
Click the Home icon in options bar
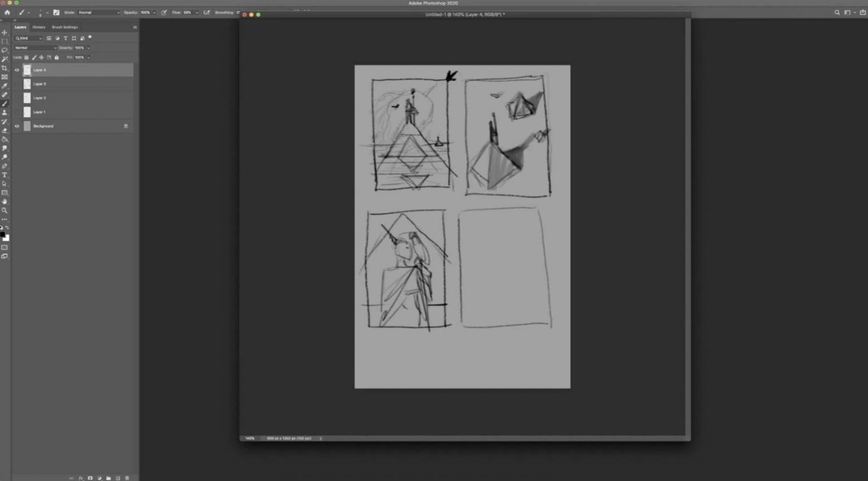click(7, 12)
